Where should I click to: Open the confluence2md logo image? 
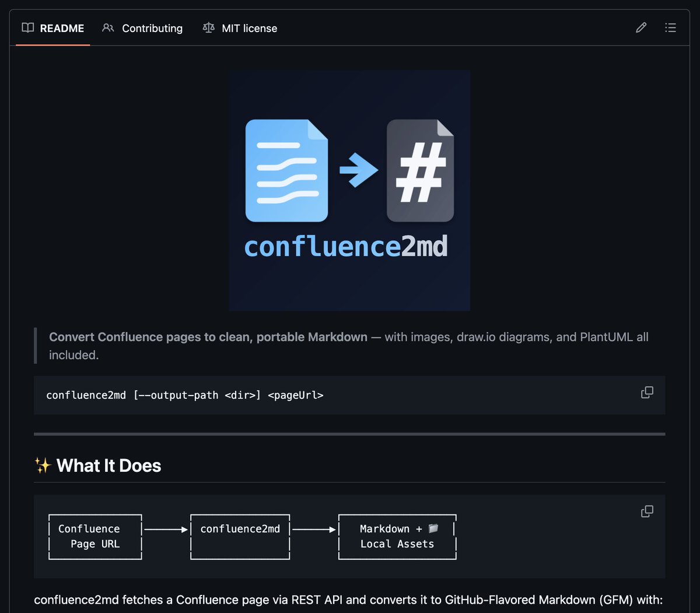pyautogui.click(x=349, y=191)
